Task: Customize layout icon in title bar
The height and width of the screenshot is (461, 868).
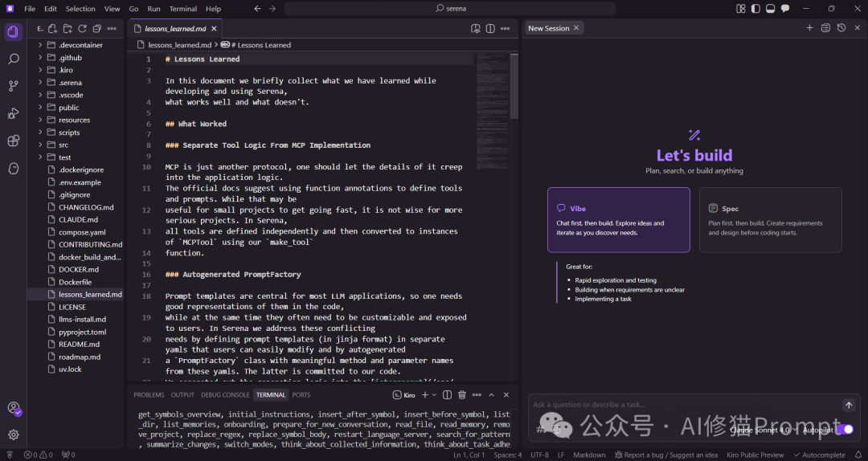Action: click(x=741, y=8)
